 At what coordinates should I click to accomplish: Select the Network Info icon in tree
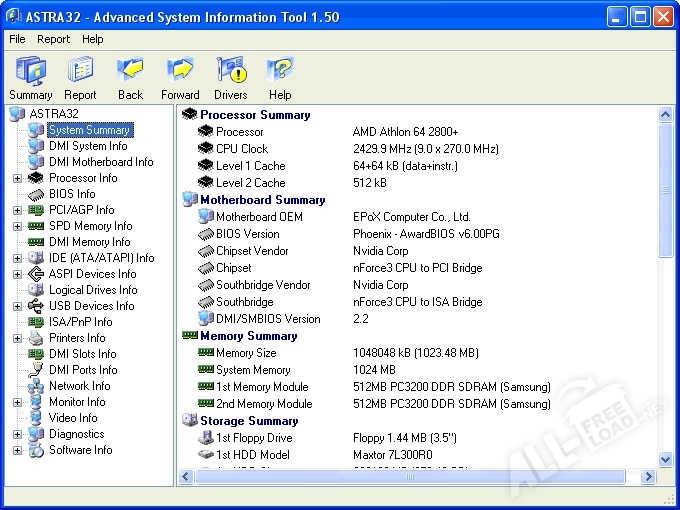(36, 386)
